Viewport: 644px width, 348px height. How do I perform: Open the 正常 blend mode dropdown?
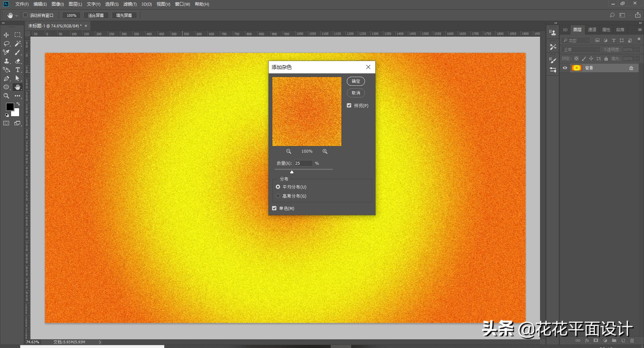click(581, 50)
